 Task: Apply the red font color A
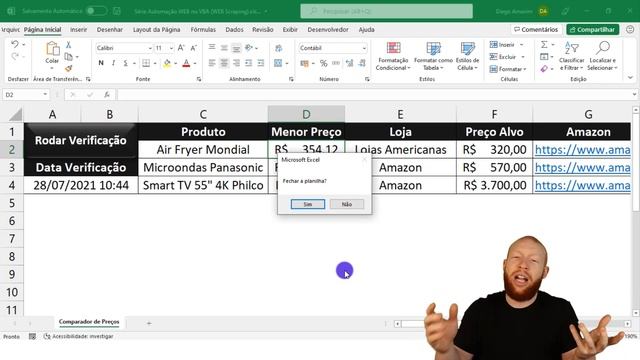pyautogui.click(x=186, y=63)
